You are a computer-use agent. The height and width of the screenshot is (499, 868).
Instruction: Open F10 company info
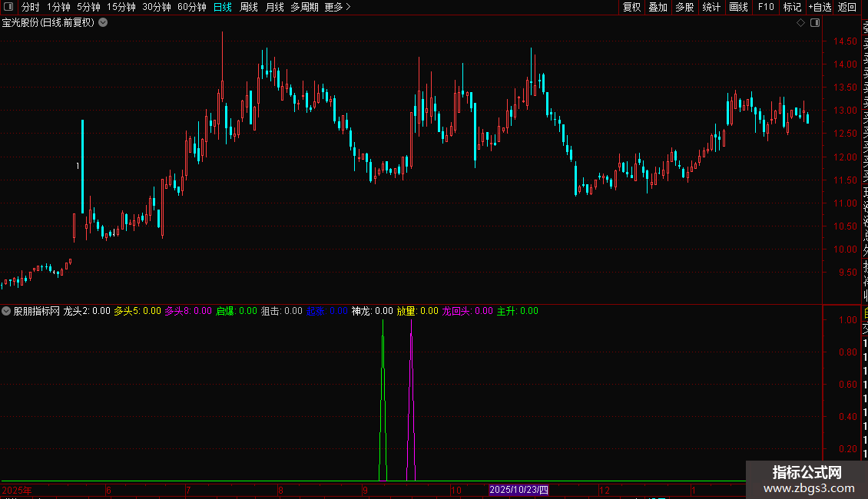click(x=766, y=7)
